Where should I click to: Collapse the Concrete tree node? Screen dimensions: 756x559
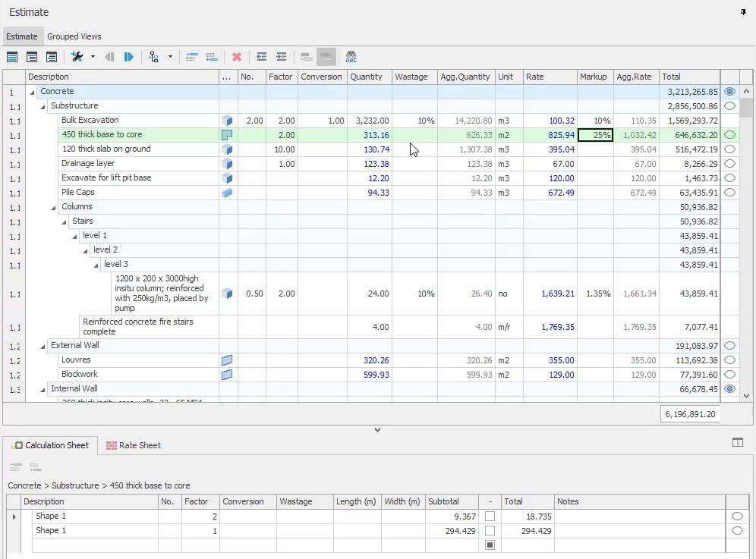pos(32,92)
